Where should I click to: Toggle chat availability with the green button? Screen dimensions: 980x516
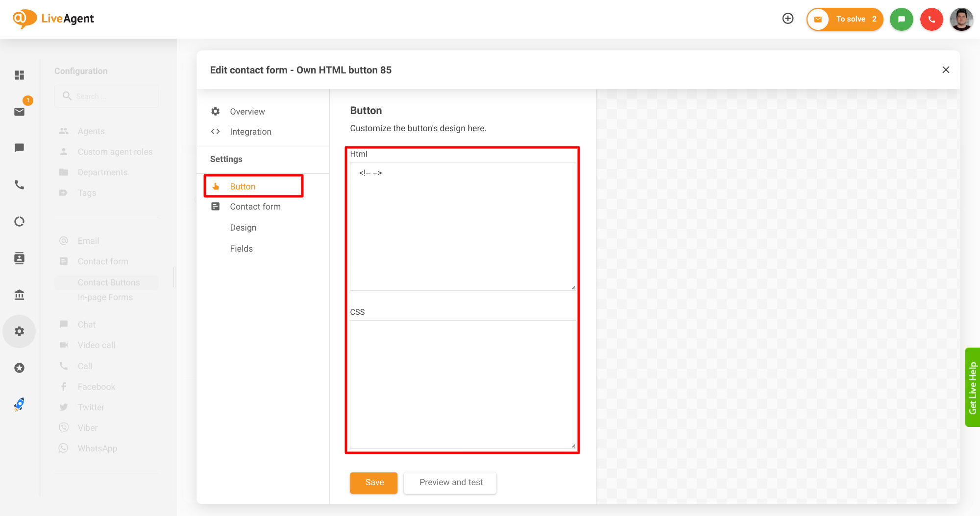[902, 19]
